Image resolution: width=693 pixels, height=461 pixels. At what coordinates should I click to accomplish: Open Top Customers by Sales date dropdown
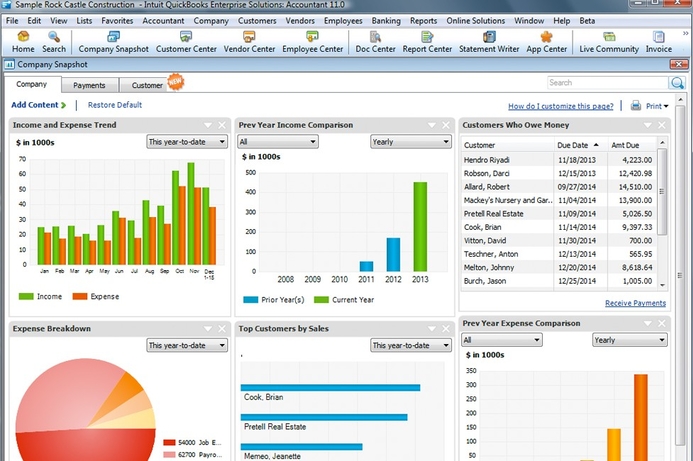tap(411, 345)
